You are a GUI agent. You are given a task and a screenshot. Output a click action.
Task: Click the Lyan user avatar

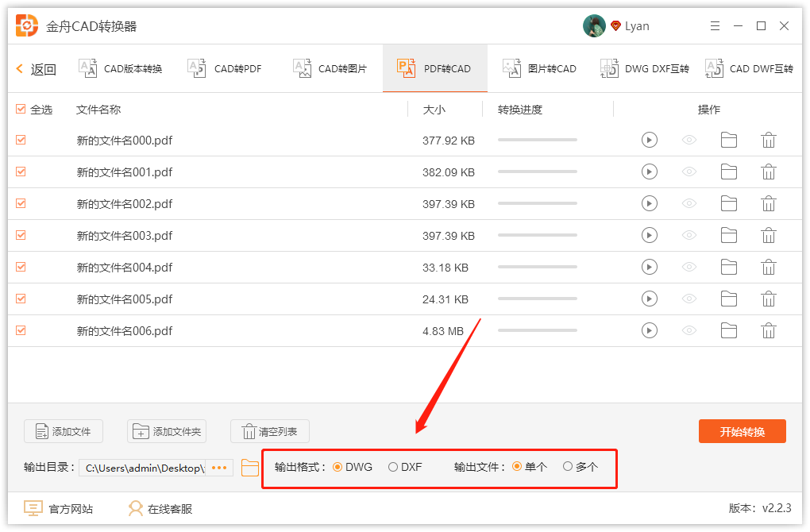pos(594,25)
